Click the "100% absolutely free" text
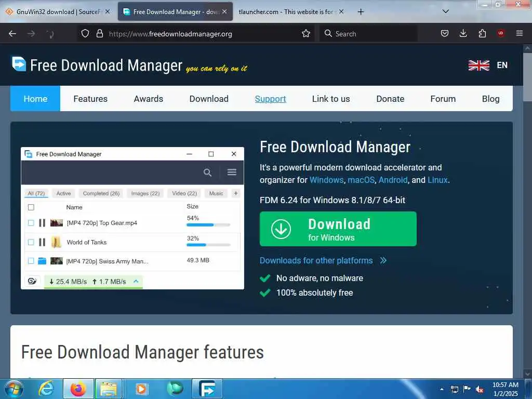The width and height of the screenshot is (532, 399). tap(314, 293)
